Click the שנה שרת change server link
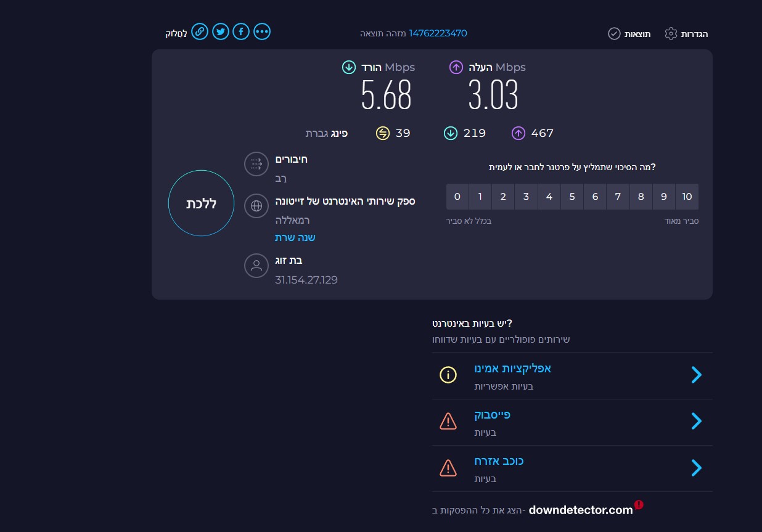 click(295, 237)
